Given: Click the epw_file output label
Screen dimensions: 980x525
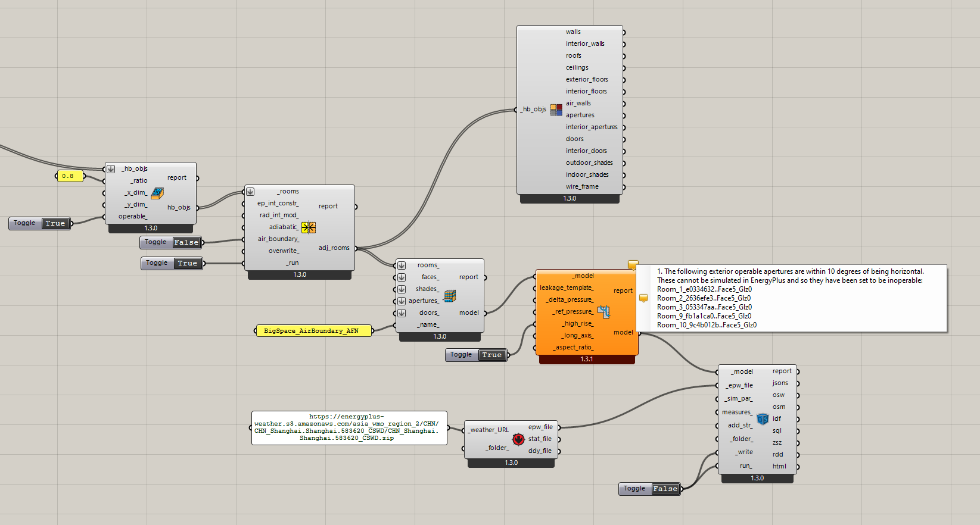Looking at the screenshot, I should click(540, 427).
